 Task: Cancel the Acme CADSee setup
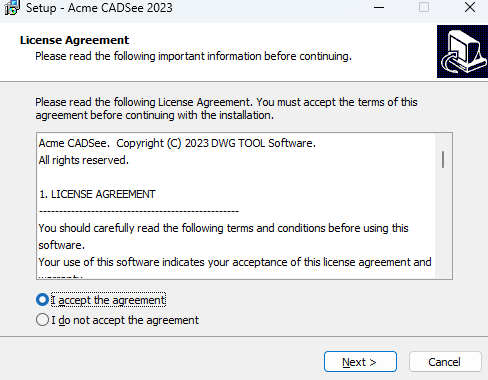tap(445, 362)
